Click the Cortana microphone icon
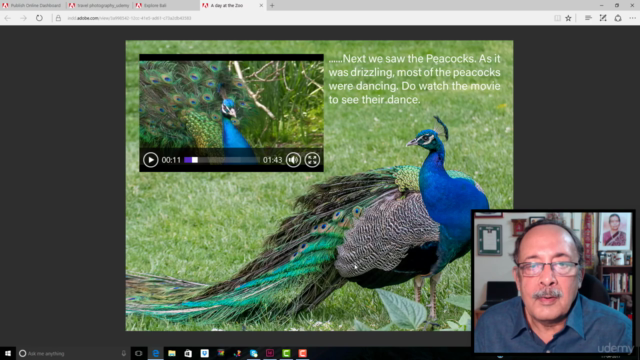The image size is (640, 360). 124,353
